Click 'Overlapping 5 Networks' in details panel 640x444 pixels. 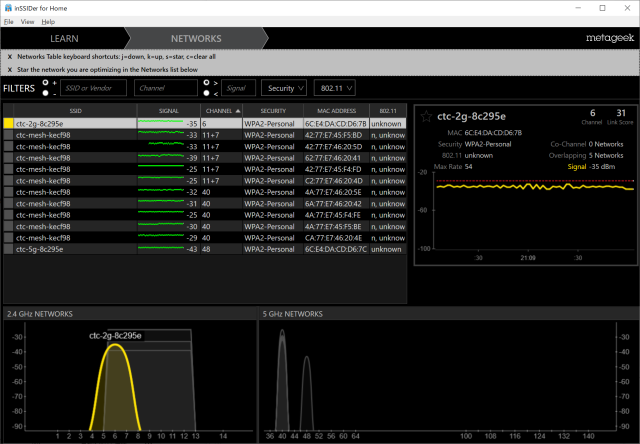[x=586, y=155]
